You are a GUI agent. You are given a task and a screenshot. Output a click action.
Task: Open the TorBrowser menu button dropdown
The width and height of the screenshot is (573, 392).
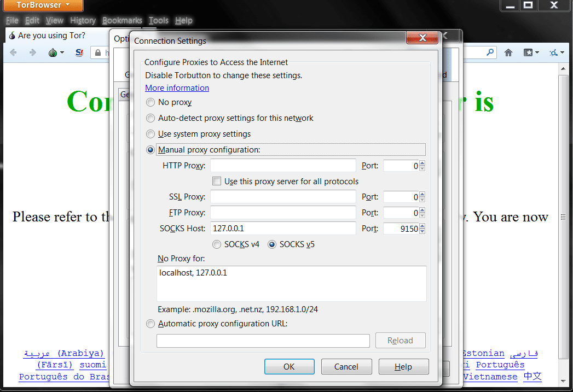[43, 5]
